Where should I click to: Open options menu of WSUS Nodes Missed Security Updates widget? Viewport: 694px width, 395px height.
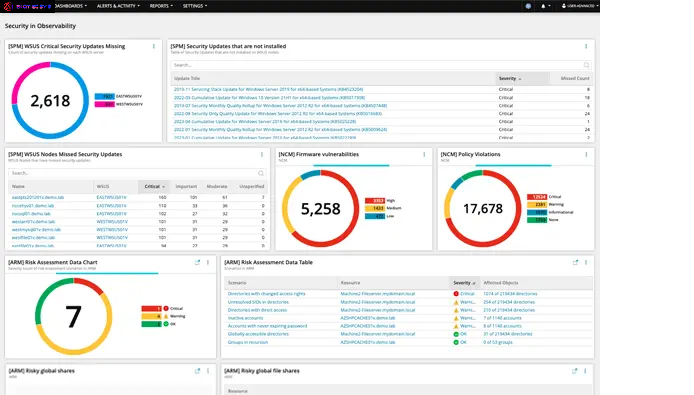click(262, 155)
